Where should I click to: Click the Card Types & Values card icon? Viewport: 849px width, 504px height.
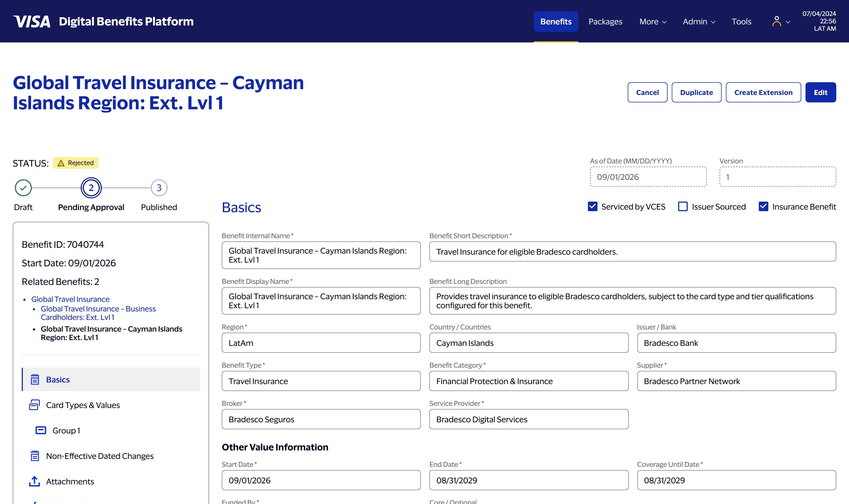point(35,405)
